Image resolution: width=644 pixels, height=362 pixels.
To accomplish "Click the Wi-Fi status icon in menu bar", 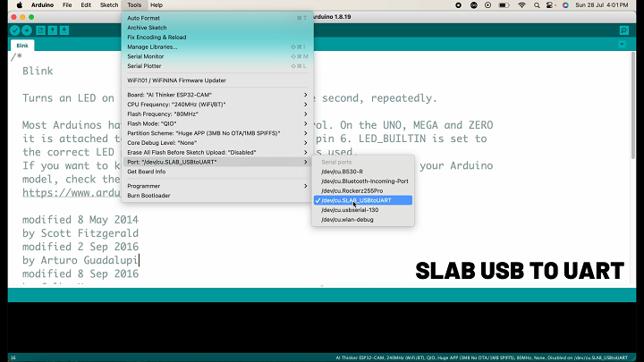I will (521, 5).
